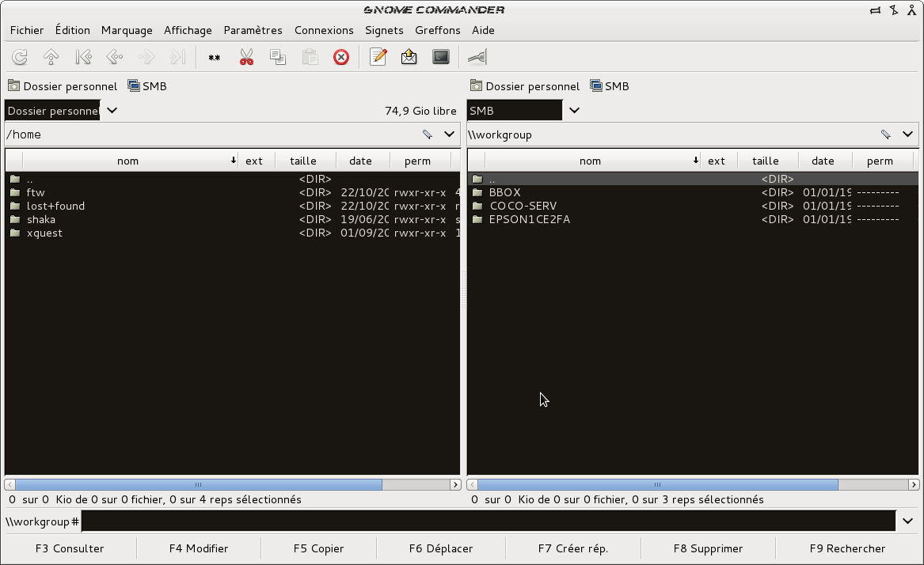Click the F8 Supprimer button

708,548
